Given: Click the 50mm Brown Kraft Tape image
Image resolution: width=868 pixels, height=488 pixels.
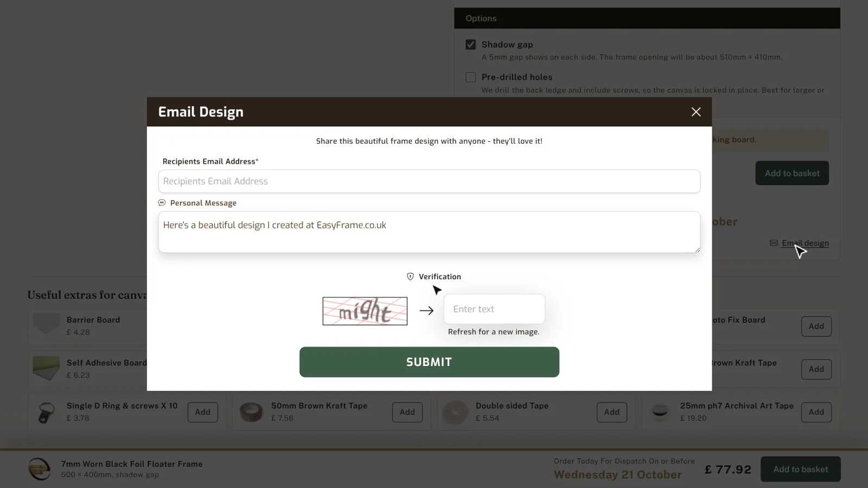Looking at the screenshot, I should pos(251,413).
